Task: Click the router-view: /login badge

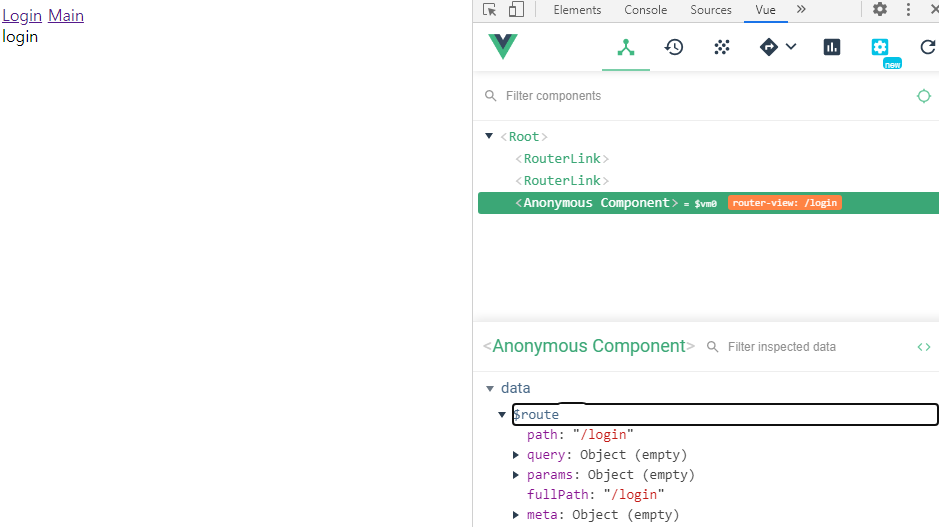Action: coord(784,203)
